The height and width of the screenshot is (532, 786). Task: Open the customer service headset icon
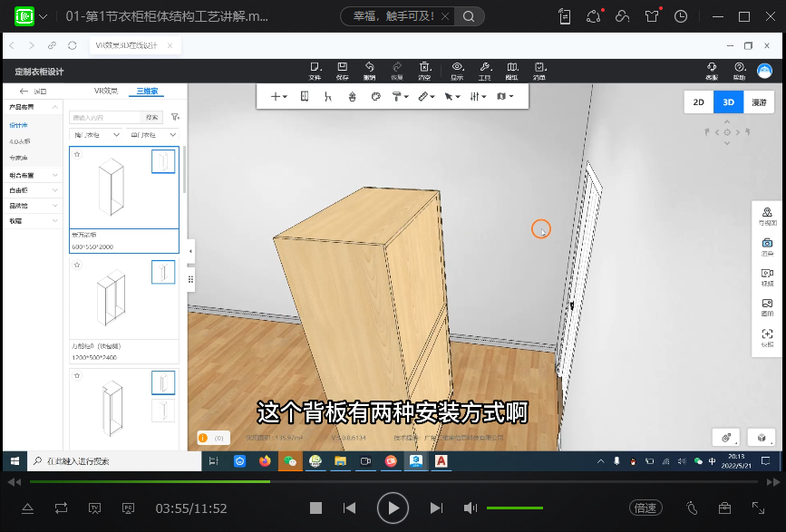coord(712,69)
